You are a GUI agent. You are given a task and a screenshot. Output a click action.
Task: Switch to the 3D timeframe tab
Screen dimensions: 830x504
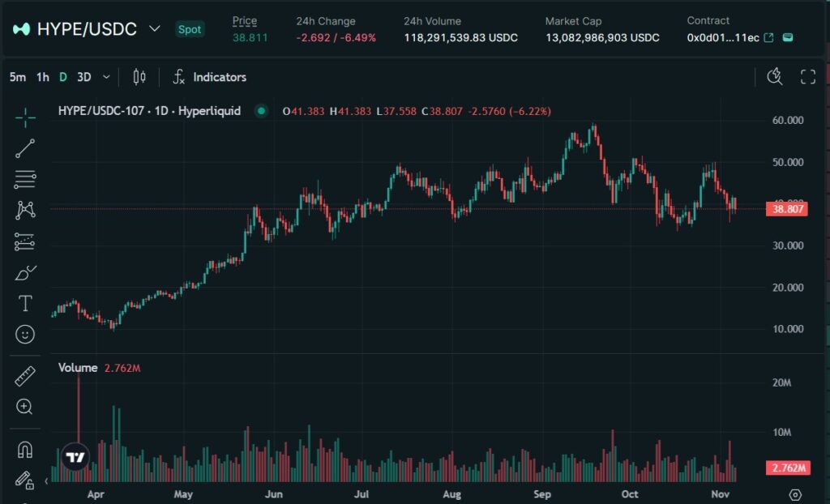pyautogui.click(x=84, y=77)
